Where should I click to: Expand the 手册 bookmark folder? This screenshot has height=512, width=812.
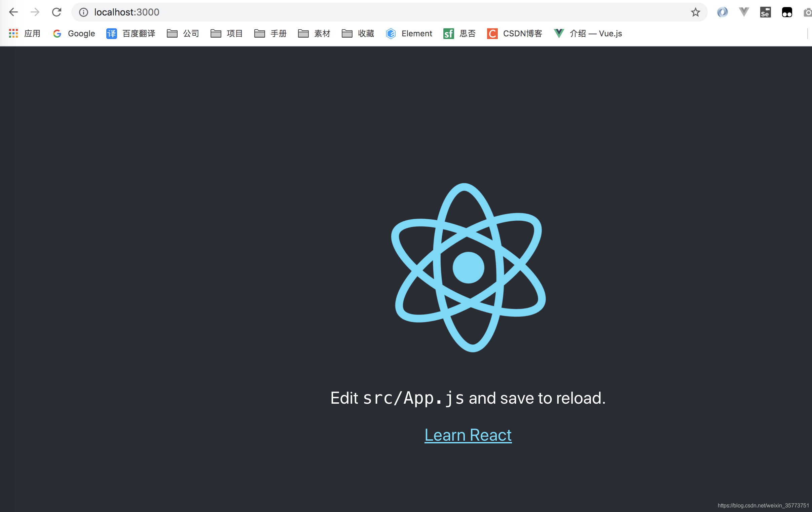tap(270, 33)
